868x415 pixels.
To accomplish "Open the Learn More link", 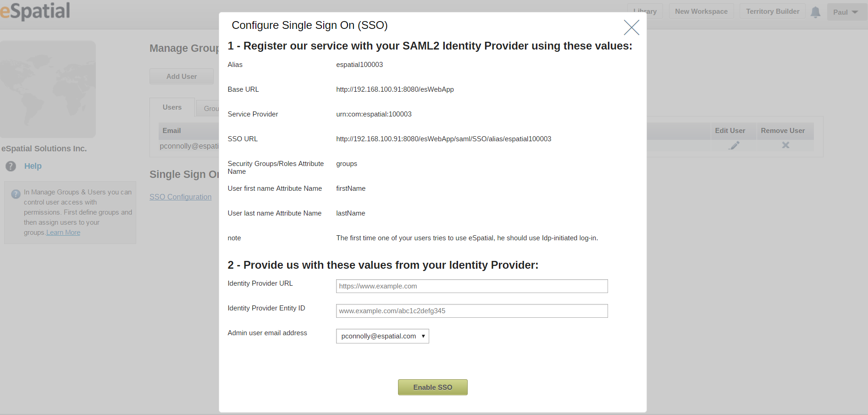I will coord(63,232).
